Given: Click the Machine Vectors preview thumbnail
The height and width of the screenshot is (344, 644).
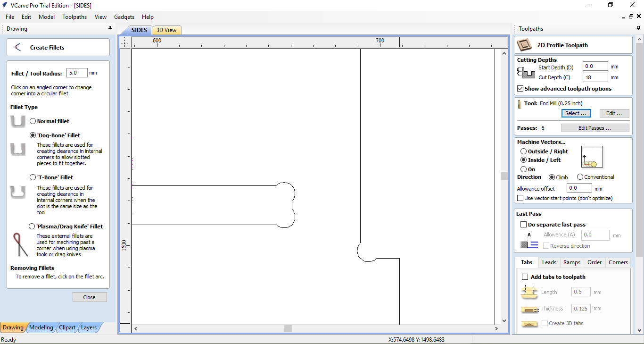Looking at the screenshot, I should (592, 157).
